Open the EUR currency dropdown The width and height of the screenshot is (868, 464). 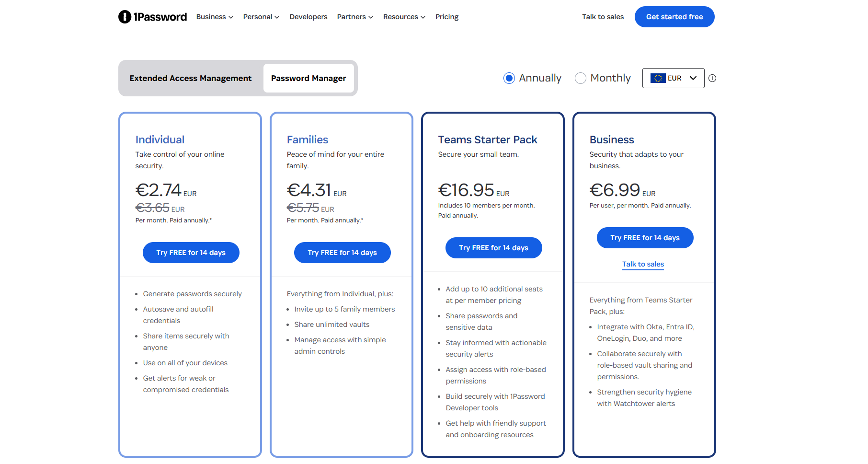pyautogui.click(x=673, y=78)
